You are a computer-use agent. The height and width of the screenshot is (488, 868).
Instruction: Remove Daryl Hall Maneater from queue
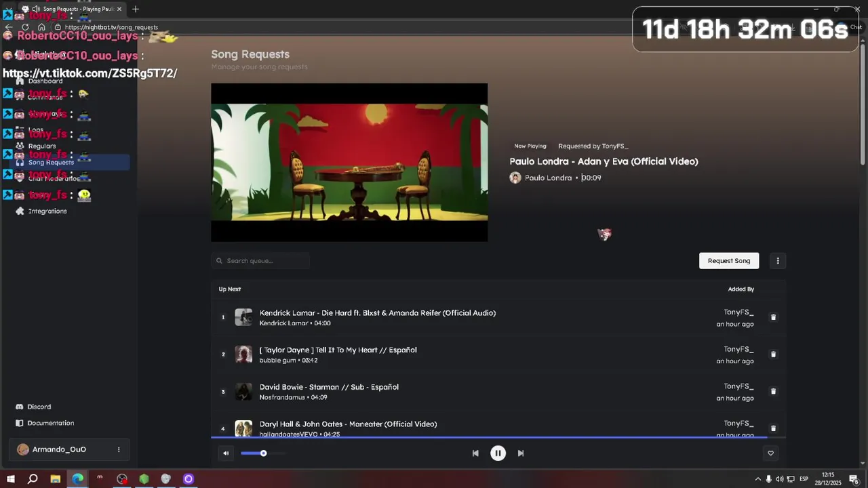point(773,428)
